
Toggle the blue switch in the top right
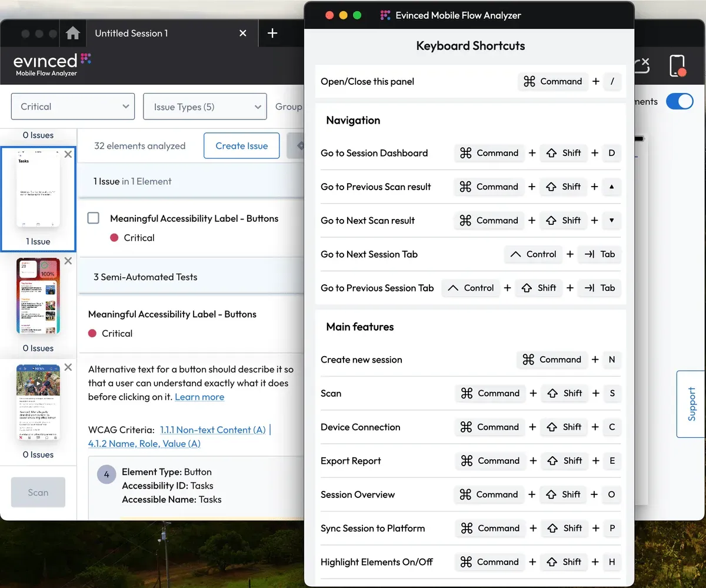(x=680, y=101)
